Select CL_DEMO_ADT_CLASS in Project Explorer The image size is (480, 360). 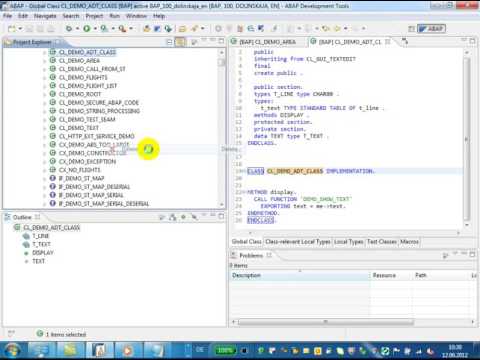coord(87,52)
